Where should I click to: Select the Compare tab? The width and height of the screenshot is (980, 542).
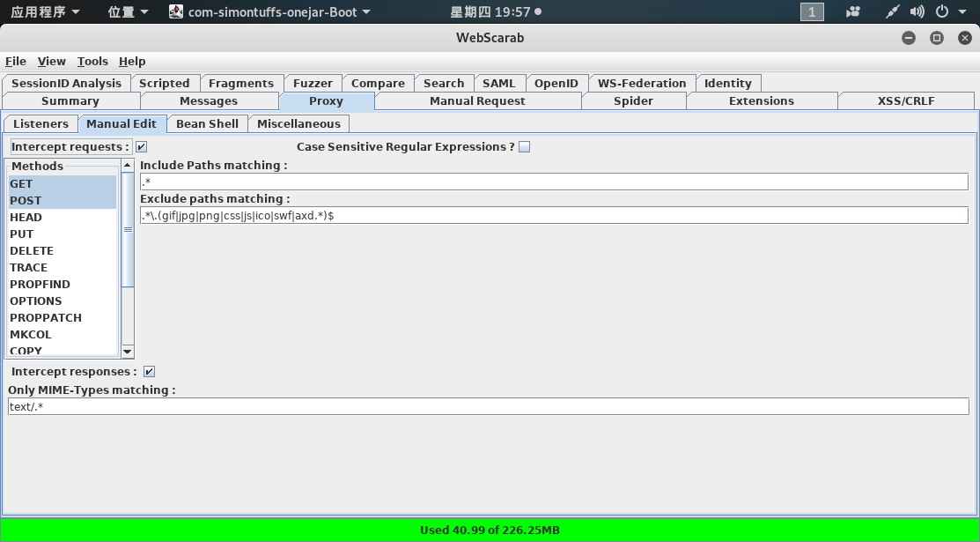(378, 83)
